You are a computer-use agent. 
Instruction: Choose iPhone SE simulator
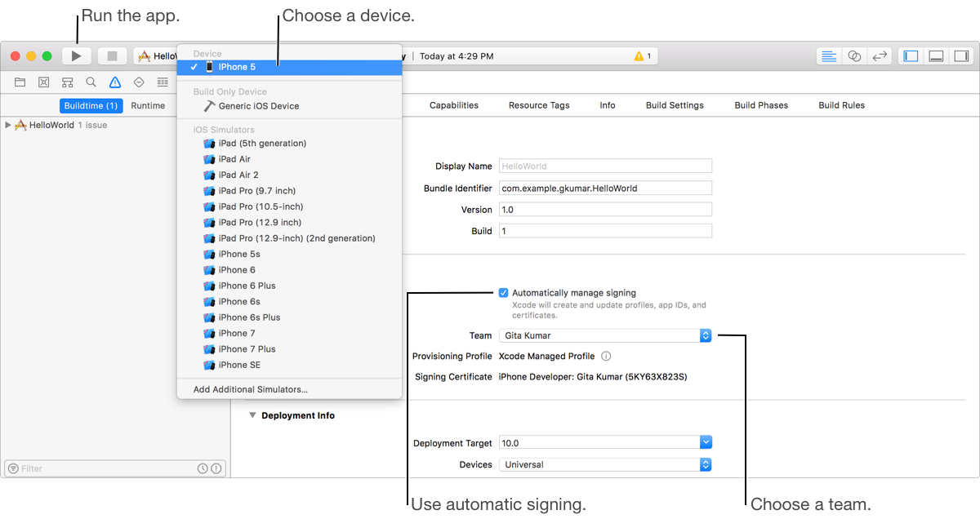[289, 365]
